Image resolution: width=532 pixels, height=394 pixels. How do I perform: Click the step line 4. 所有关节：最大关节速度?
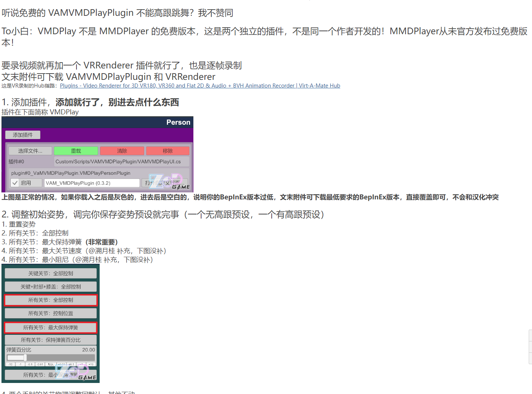click(84, 251)
